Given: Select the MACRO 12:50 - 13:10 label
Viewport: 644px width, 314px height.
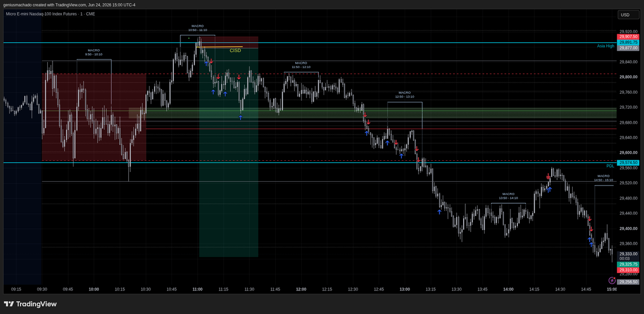Looking at the screenshot, I should 405,95.
